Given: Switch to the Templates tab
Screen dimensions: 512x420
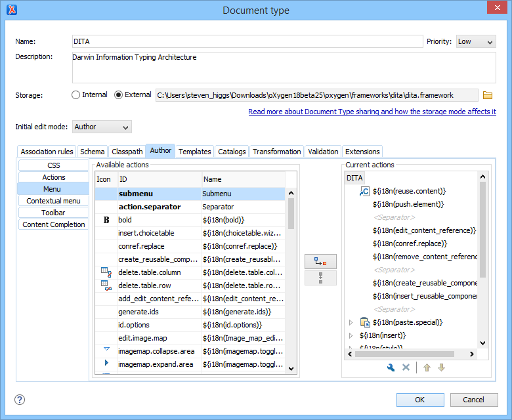Looking at the screenshot, I should click(x=194, y=152).
